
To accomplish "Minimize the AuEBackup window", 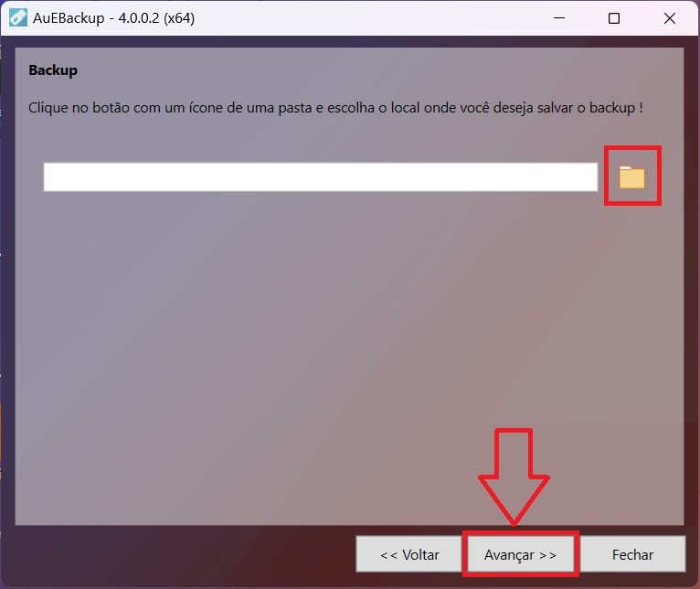I will (559, 18).
